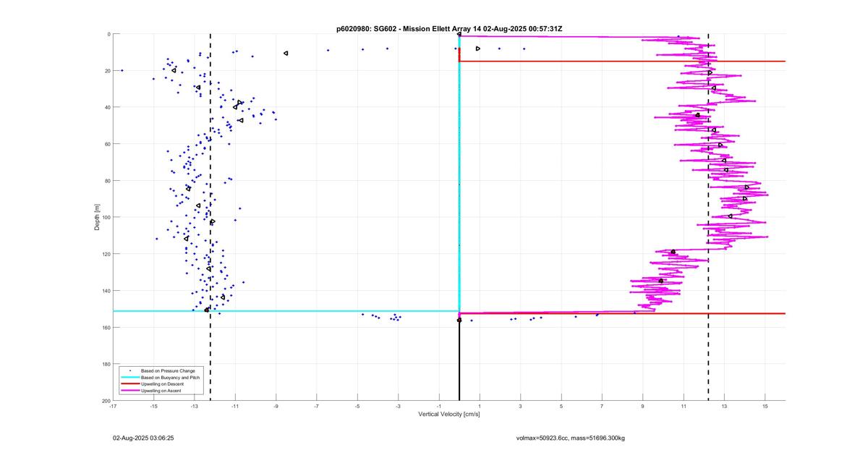The width and height of the screenshot is (868, 450).
Task: Click the y-axis tick label 40
Action: point(106,107)
